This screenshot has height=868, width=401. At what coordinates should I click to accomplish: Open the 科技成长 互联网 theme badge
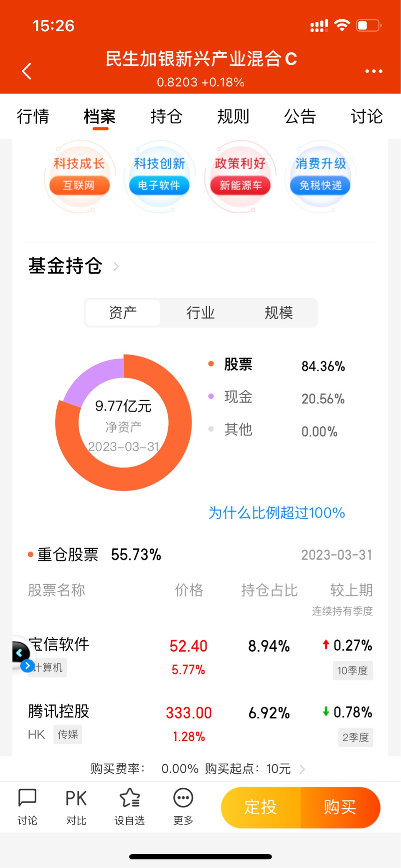tap(79, 176)
